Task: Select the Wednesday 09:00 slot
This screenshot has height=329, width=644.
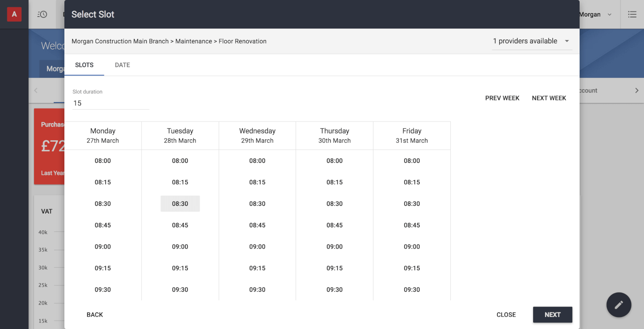Action: (x=258, y=247)
